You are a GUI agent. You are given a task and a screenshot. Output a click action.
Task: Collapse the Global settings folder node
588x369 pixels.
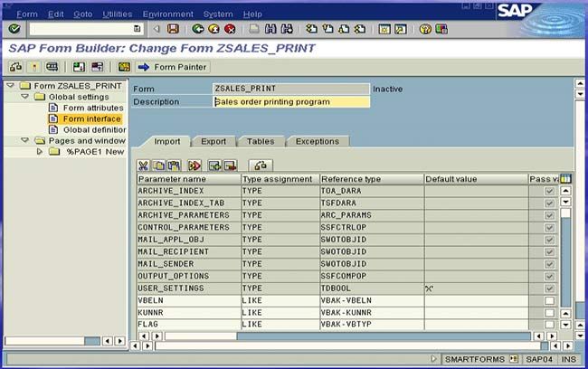pyautogui.click(x=24, y=97)
